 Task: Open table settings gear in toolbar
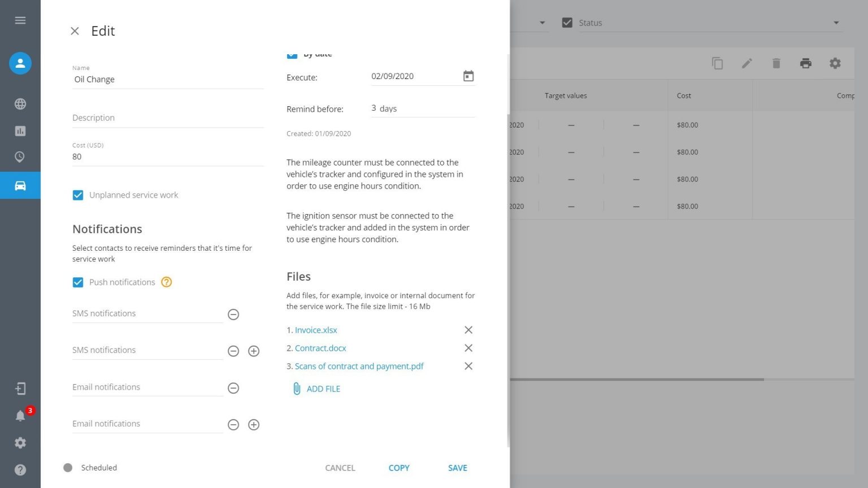click(x=835, y=63)
